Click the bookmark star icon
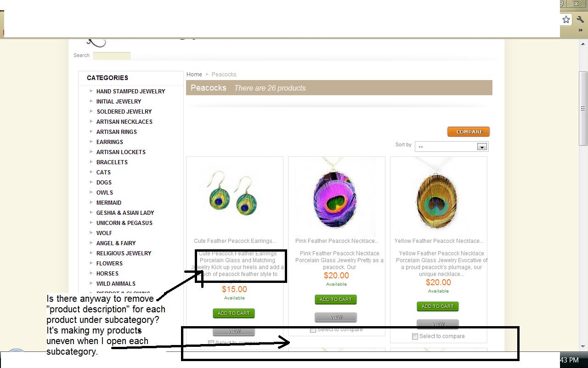This screenshot has height=368, width=588. pyautogui.click(x=566, y=19)
